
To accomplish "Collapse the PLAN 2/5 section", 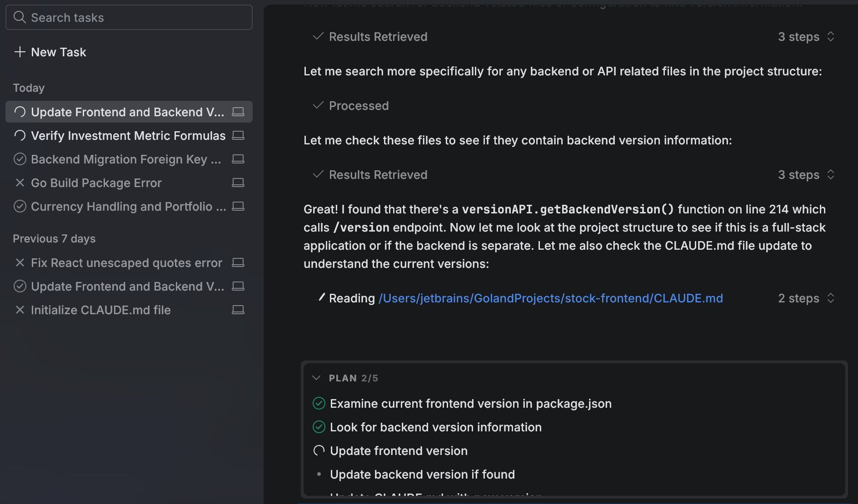I will [316, 377].
